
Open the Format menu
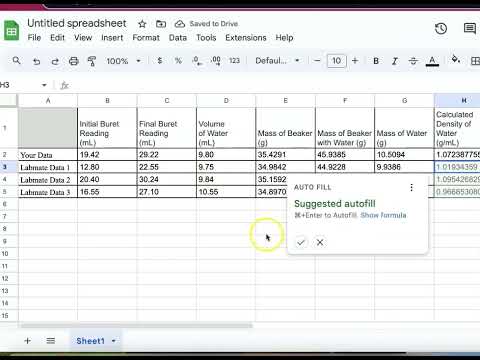146,38
